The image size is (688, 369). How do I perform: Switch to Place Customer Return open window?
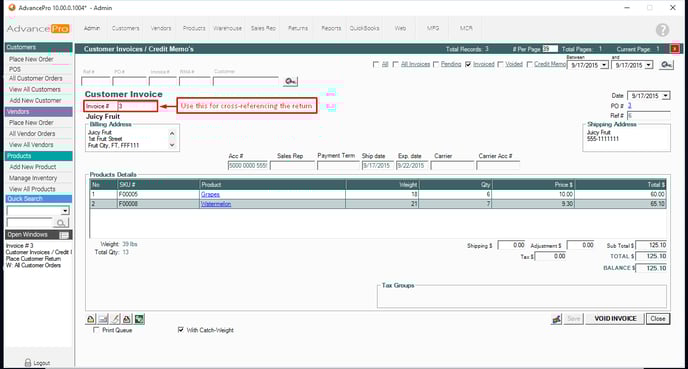click(33, 259)
